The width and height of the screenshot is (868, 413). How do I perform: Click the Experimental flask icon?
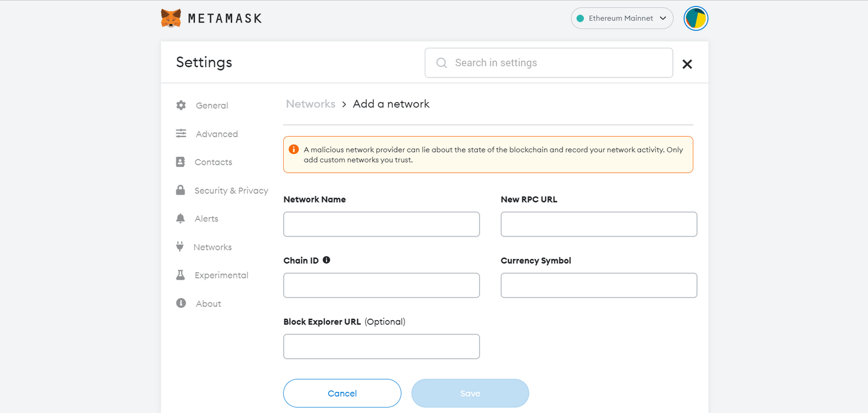(x=181, y=275)
